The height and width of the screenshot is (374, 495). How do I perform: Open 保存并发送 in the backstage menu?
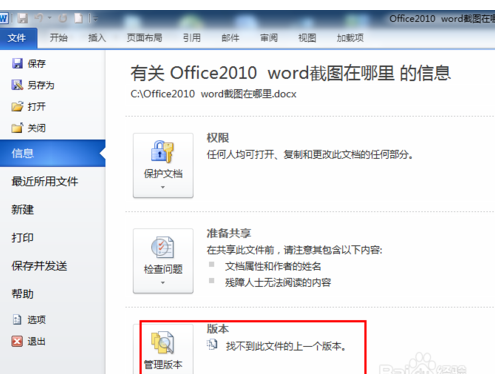[x=39, y=266]
